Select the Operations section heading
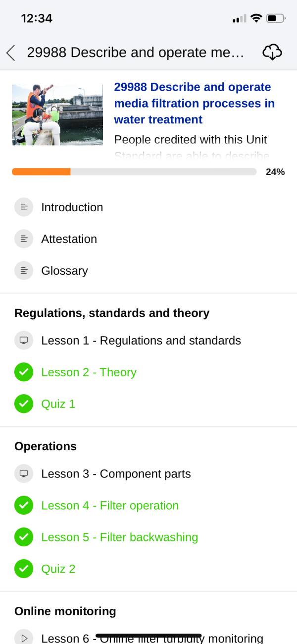The image size is (297, 644). click(x=46, y=446)
